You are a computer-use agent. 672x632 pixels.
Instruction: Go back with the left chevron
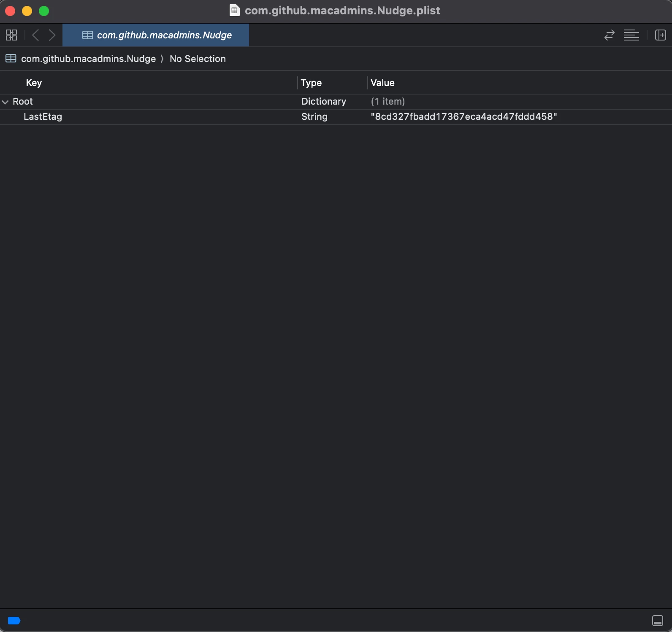(36, 35)
